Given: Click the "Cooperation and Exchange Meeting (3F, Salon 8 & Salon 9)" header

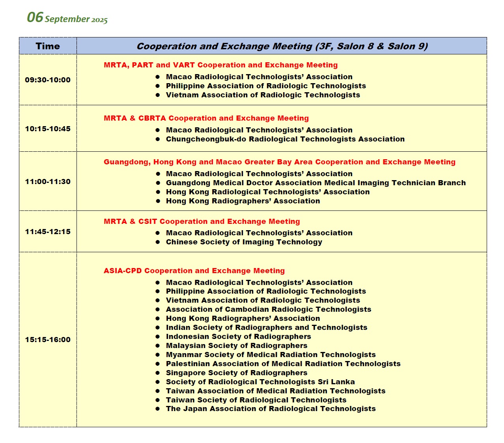Looking at the screenshot, I should [x=282, y=46].
